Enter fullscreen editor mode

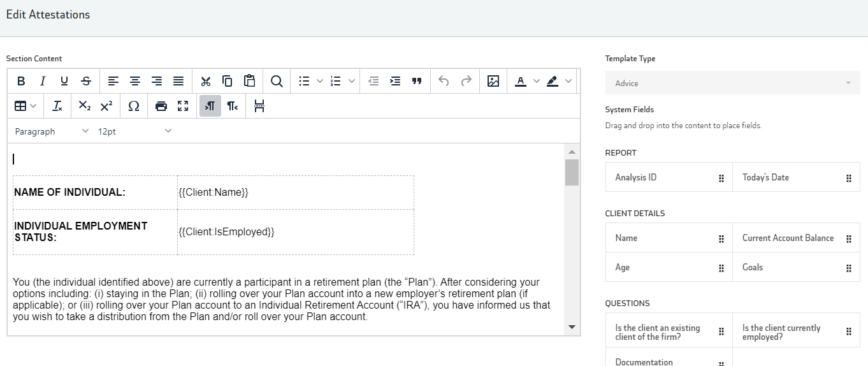(x=183, y=106)
